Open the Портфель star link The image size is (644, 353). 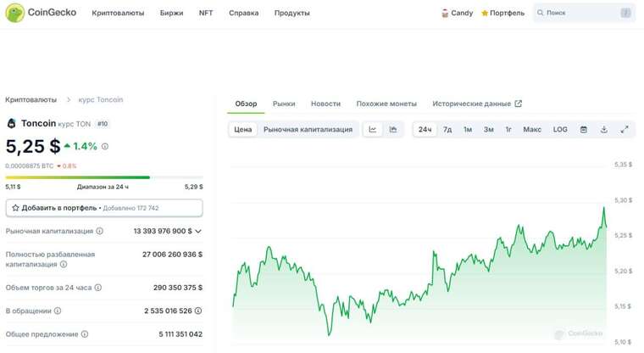coord(502,14)
